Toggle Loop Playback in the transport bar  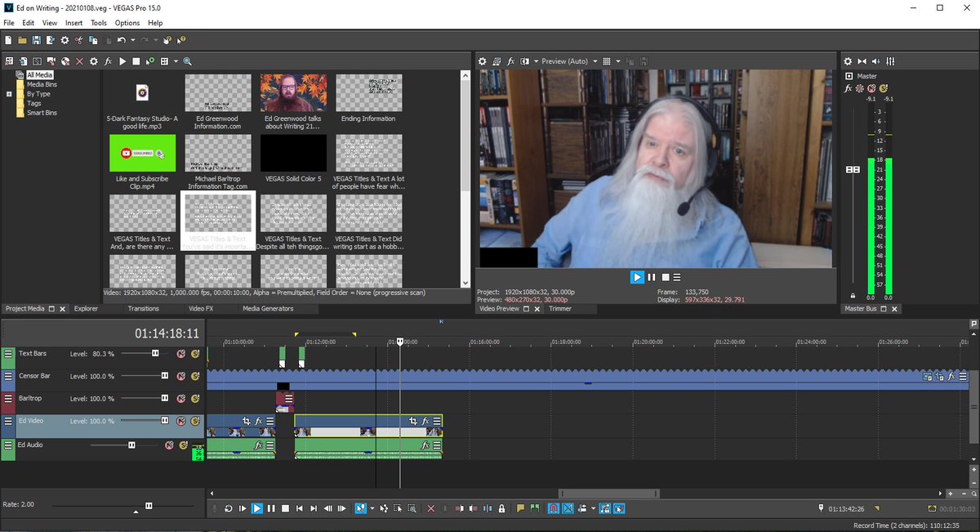pyautogui.click(x=228, y=508)
